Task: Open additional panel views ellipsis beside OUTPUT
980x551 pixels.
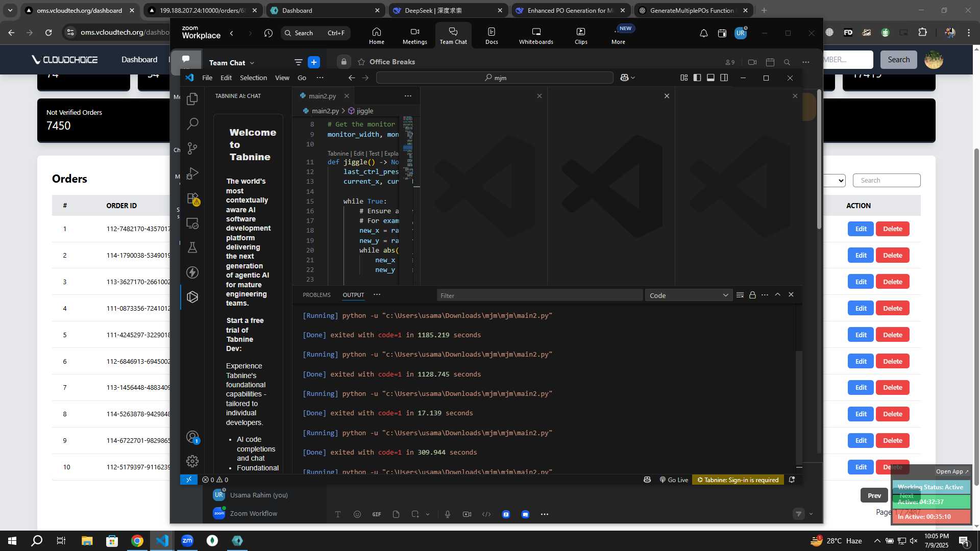Action: [x=377, y=294]
